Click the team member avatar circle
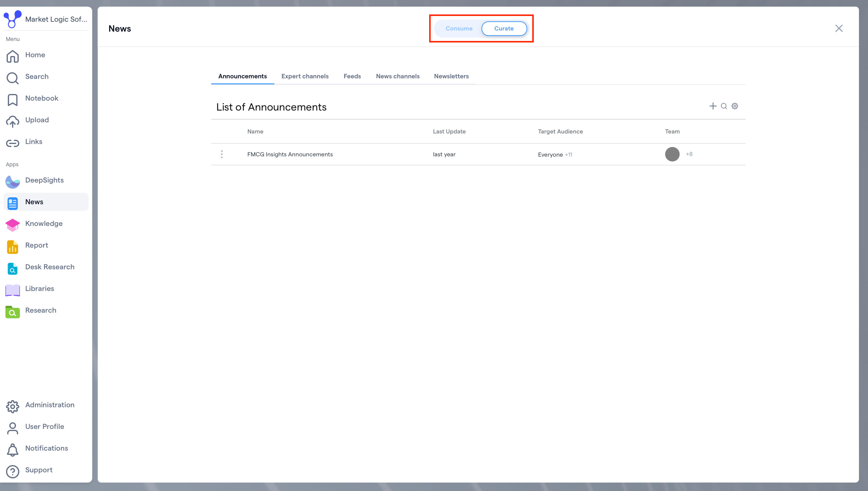This screenshot has width=868, height=491. [672, 154]
